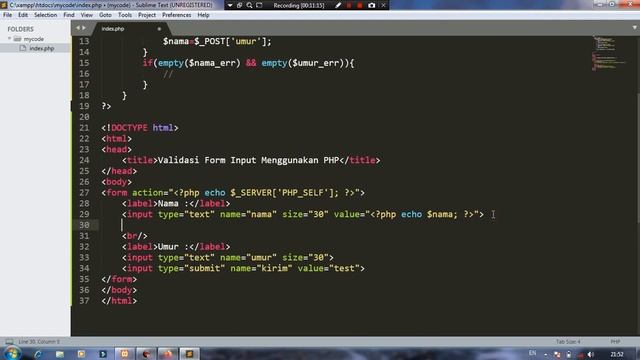Click the form action line 27 code
This screenshot has height=360, width=640.
233,193
